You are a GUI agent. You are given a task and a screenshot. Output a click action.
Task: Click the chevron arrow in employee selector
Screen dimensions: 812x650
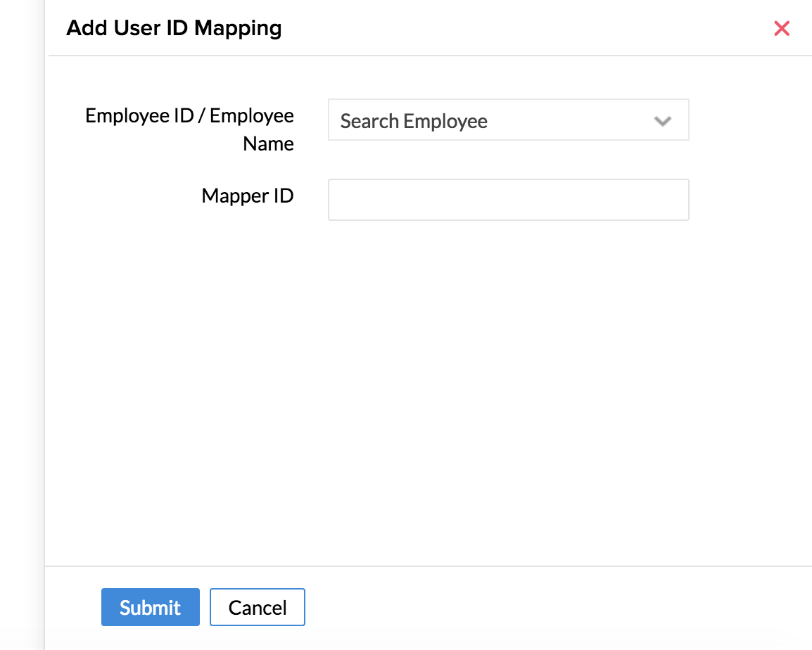661,121
